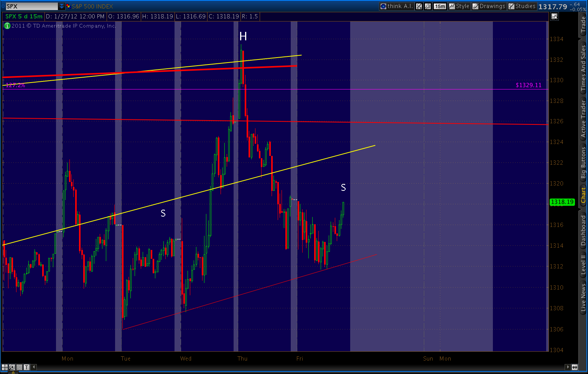This screenshot has height=374, width=588.
Task: Open the Studies menu
Action: (x=522, y=6)
